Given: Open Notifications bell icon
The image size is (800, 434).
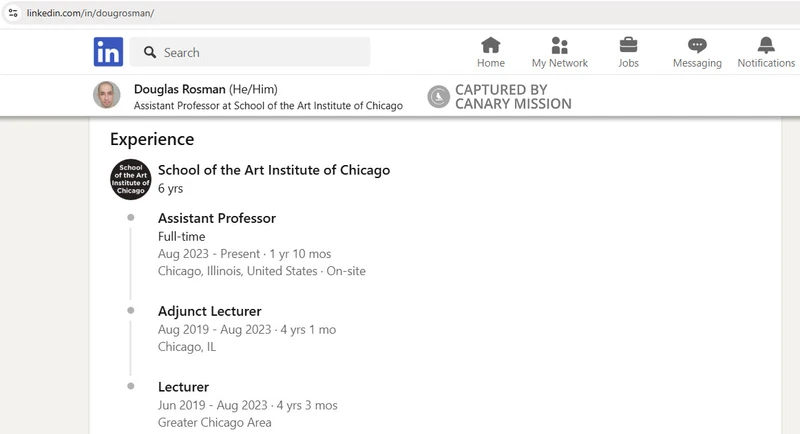Looking at the screenshot, I should click(766, 45).
